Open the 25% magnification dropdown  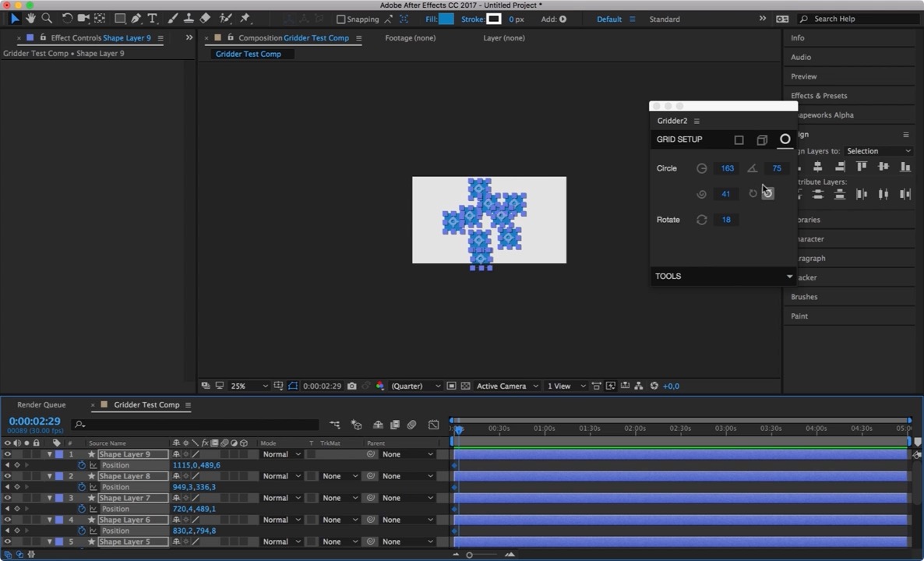249,386
